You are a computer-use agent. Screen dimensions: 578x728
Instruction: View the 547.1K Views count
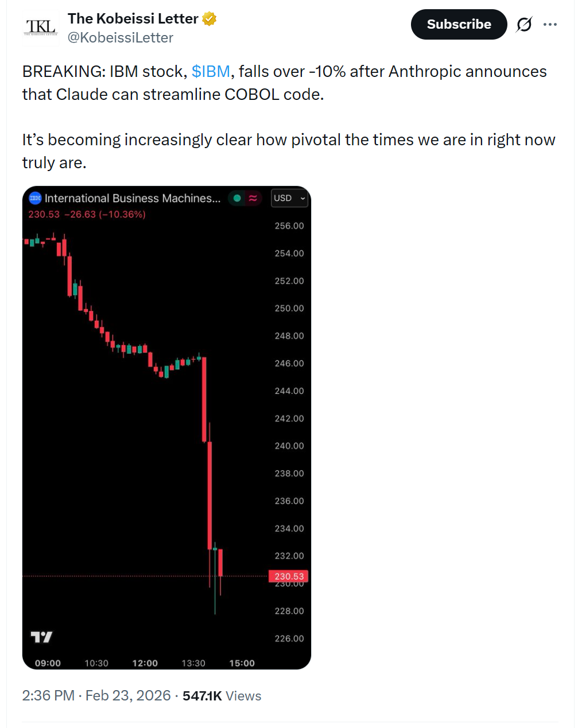pyautogui.click(x=222, y=696)
